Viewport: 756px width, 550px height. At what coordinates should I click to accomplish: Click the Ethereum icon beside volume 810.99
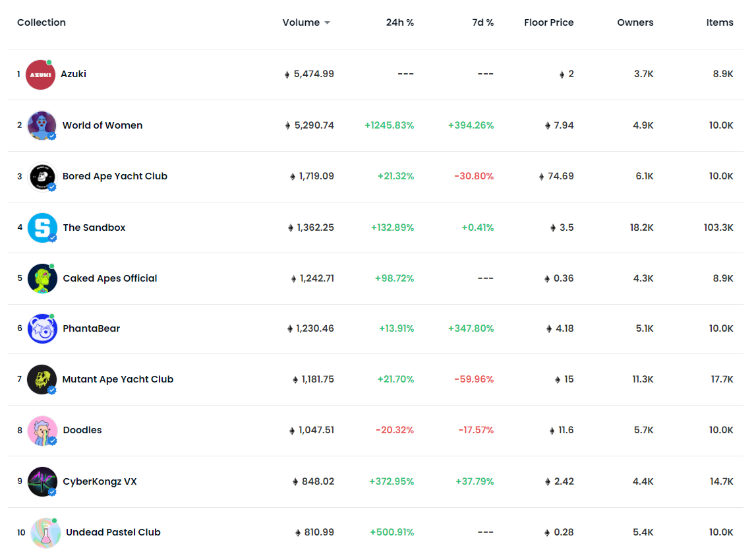pos(297,533)
